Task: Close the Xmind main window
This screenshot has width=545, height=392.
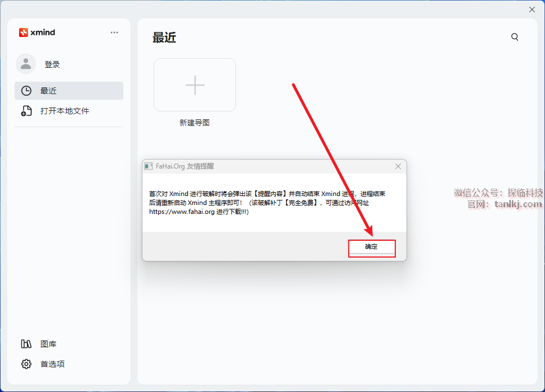Action: [532, 10]
